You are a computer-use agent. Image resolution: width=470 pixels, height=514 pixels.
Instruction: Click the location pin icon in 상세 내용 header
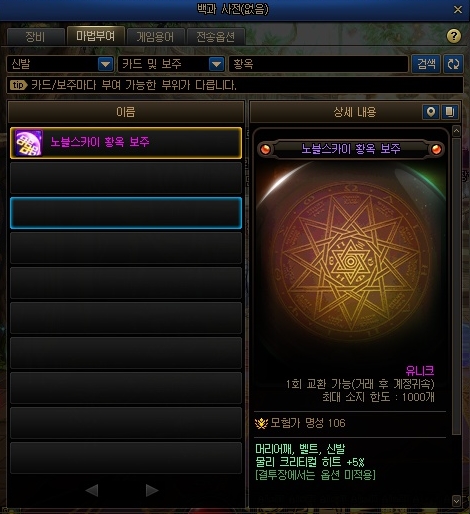431,112
